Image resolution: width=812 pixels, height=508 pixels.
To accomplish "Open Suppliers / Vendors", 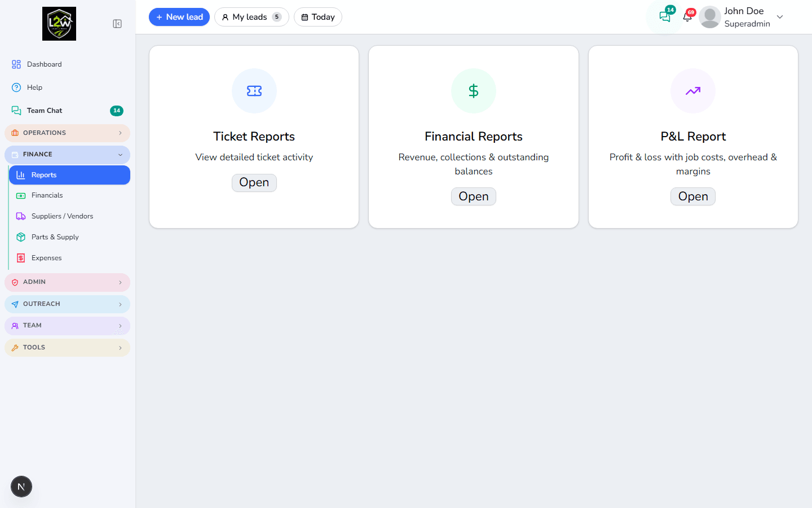I will (69, 216).
